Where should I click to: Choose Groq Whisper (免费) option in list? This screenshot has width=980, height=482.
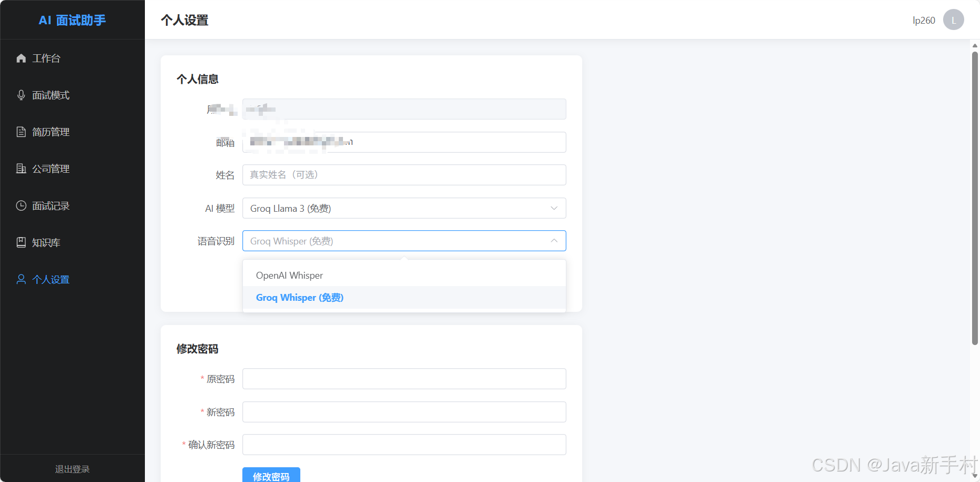(x=404, y=298)
